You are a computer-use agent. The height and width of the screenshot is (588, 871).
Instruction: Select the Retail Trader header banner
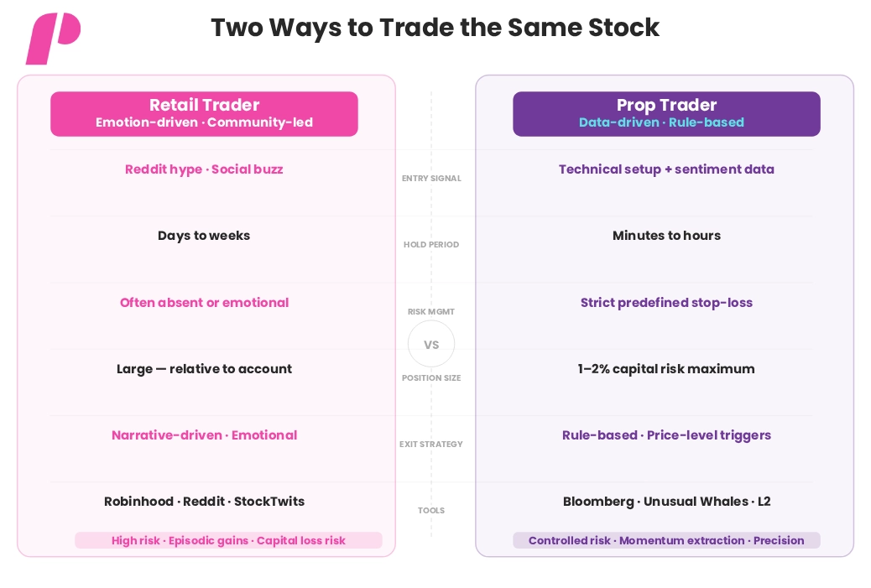(204, 114)
